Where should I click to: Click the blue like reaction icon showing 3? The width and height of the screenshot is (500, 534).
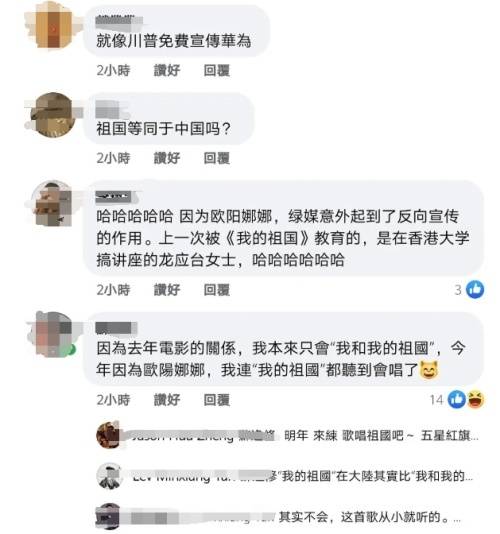475,289
